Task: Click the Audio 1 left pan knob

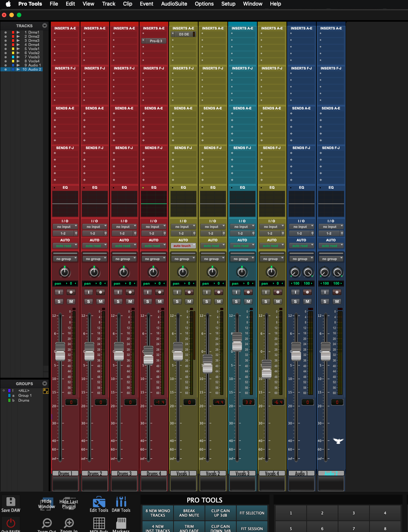Action: pos(295,272)
